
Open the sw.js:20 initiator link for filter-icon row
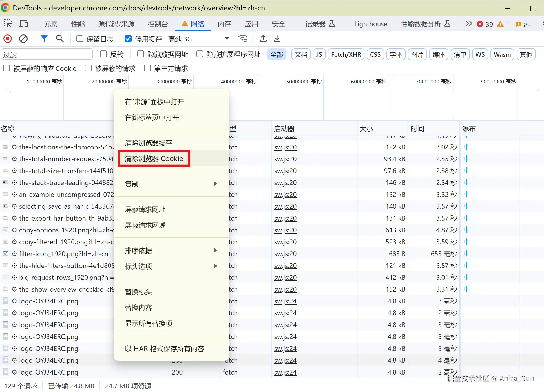285,254
